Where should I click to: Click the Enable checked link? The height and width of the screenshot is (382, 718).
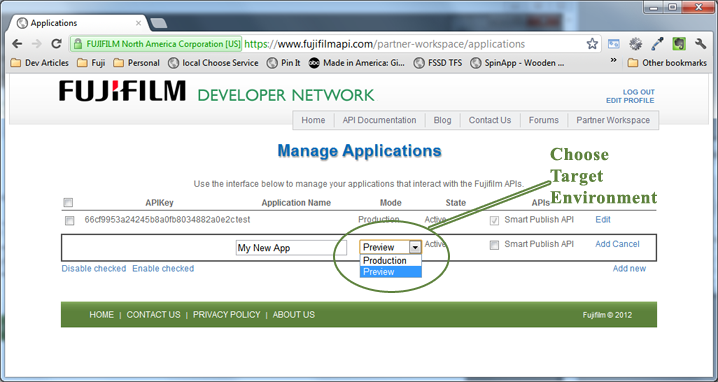[163, 268]
